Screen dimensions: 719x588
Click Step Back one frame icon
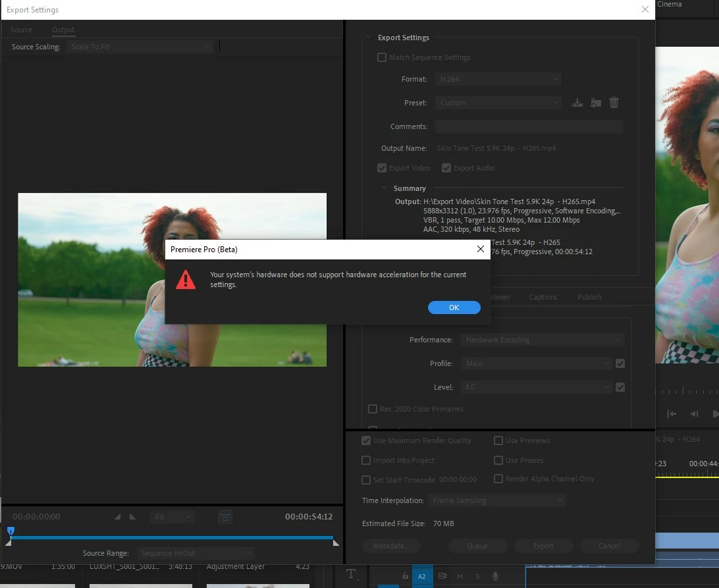click(x=694, y=414)
